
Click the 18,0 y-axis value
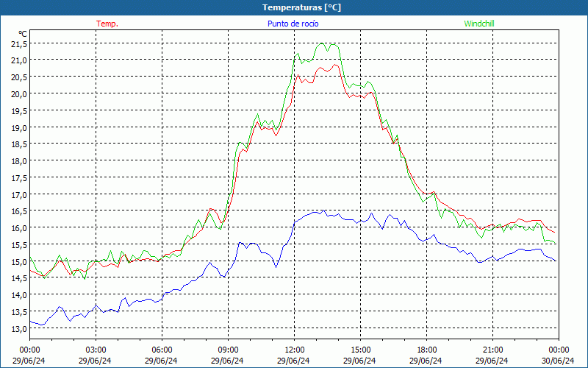point(19,161)
